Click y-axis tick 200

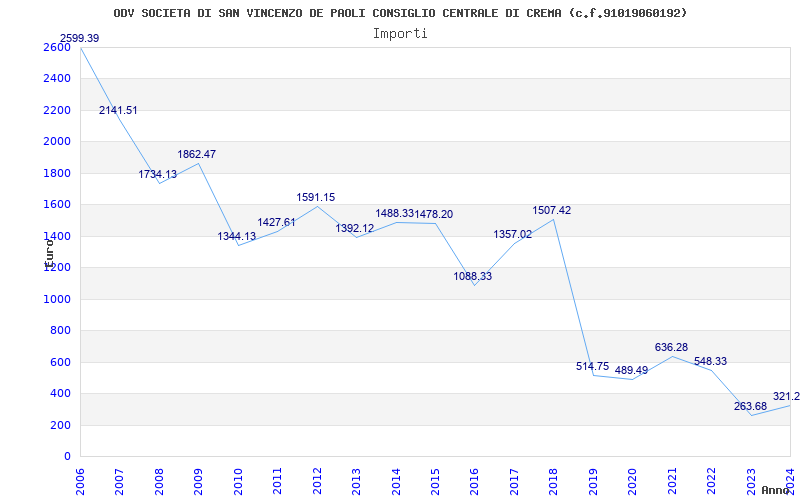(x=62, y=426)
